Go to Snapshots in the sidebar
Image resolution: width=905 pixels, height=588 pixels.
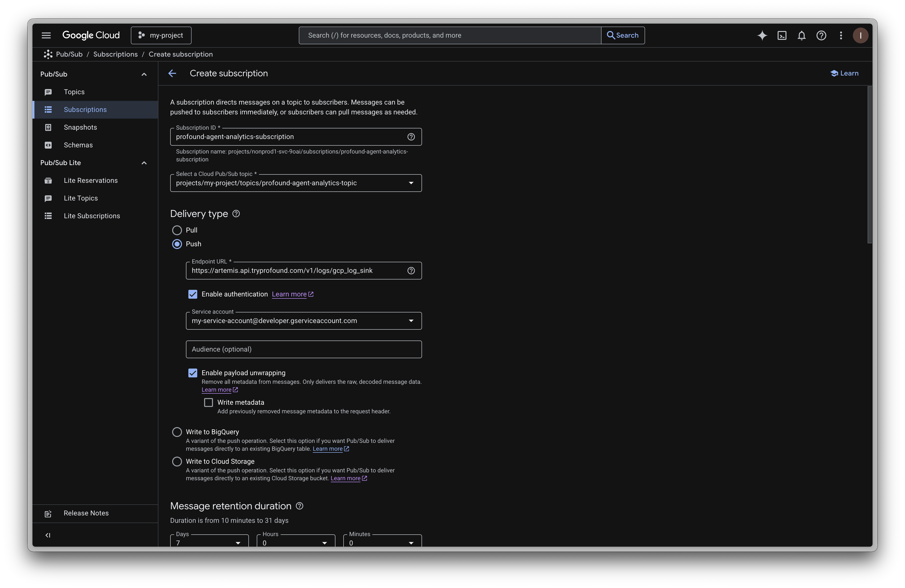(80, 127)
